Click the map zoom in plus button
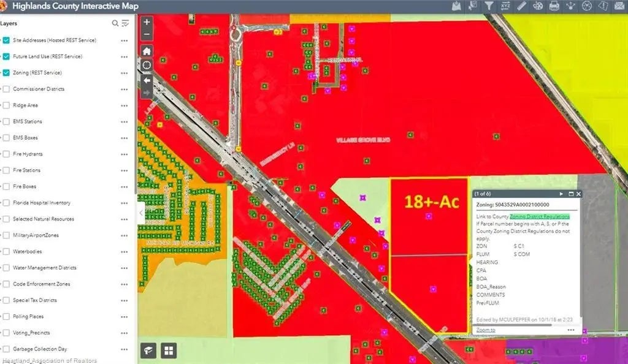 (x=147, y=21)
